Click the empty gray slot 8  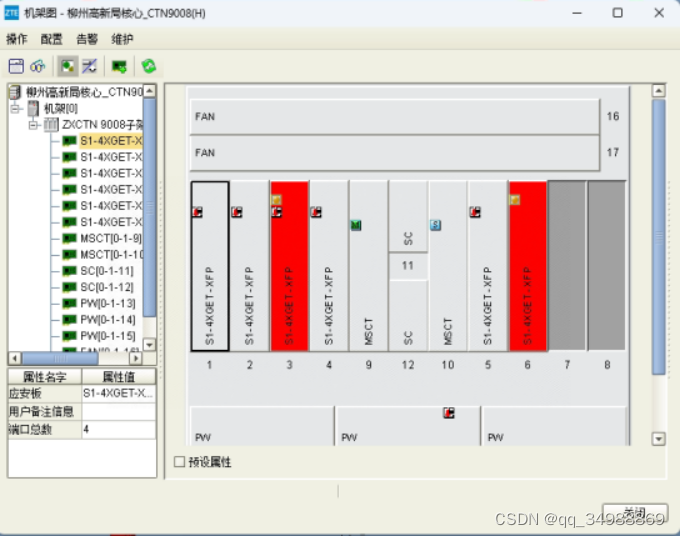coord(607,266)
